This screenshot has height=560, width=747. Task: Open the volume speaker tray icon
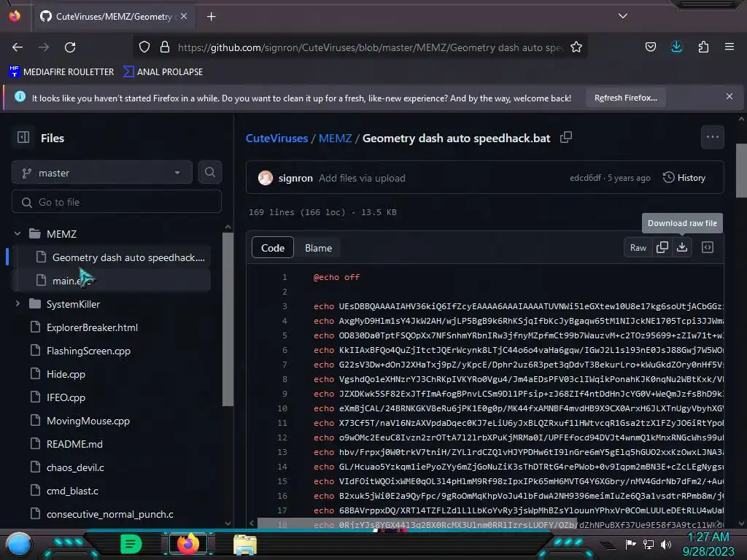coord(666,544)
